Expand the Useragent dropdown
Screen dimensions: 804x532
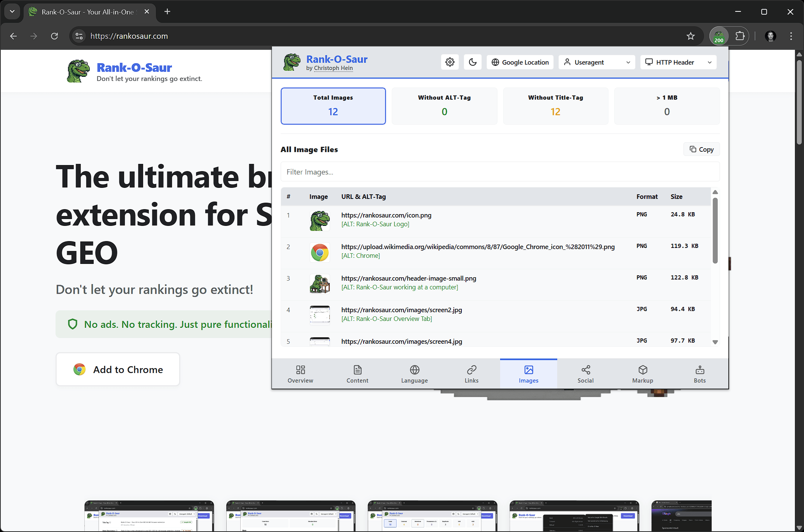pyautogui.click(x=597, y=62)
